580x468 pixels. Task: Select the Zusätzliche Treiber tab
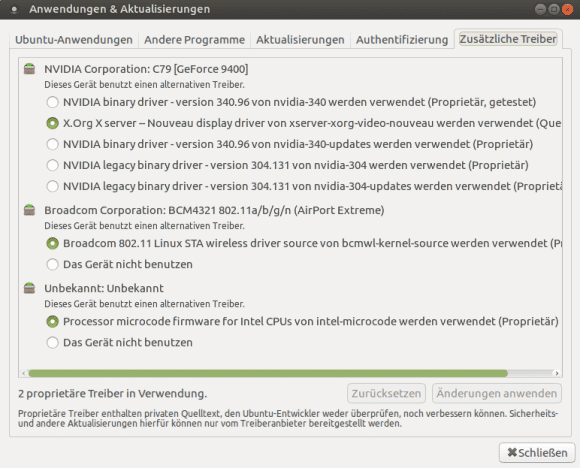point(508,39)
